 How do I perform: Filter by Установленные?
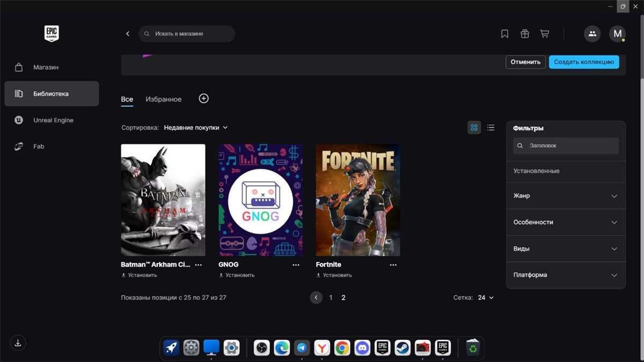(x=566, y=171)
